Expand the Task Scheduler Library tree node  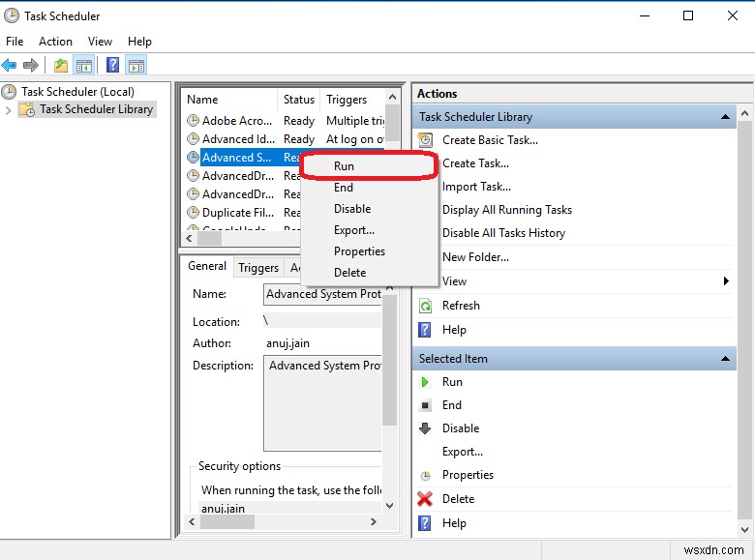click(8, 110)
